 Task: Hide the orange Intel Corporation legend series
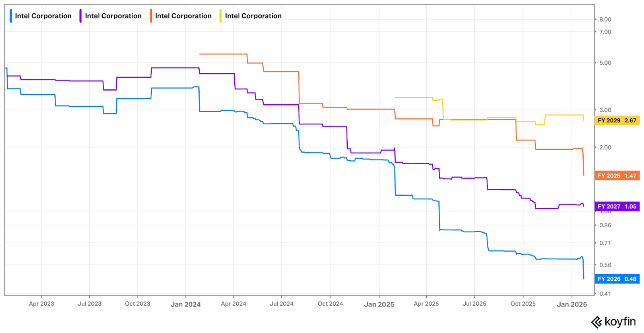click(183, 16)
